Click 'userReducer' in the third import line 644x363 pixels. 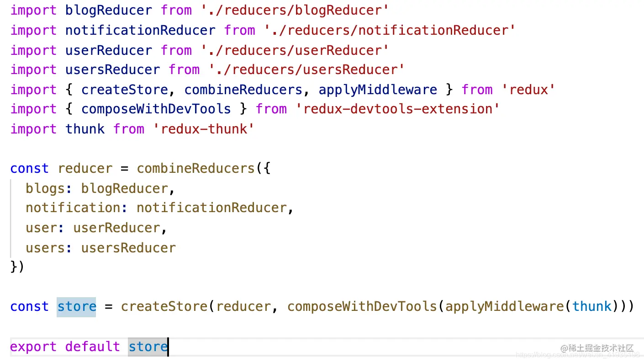pyautogui.click(x=109, y=50)
